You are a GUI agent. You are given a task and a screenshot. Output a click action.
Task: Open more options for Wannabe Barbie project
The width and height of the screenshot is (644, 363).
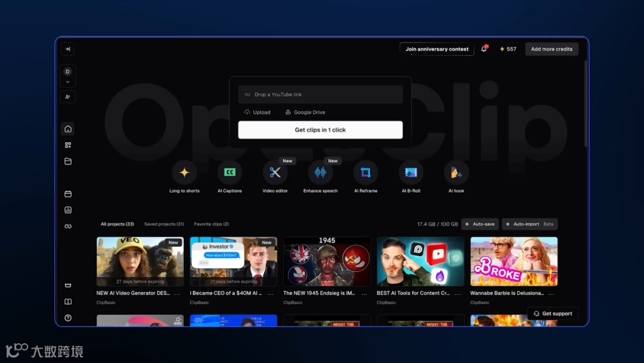[551, 294]
